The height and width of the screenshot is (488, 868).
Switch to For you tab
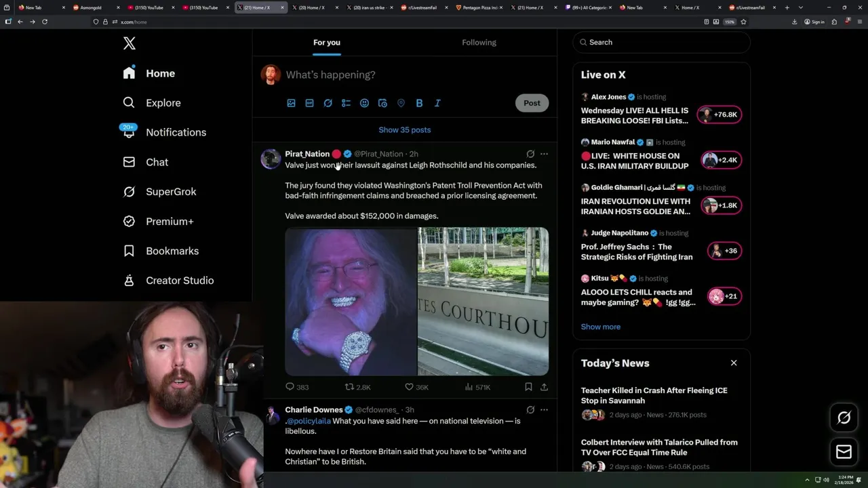pyautogui.click(x=327, y=43)
